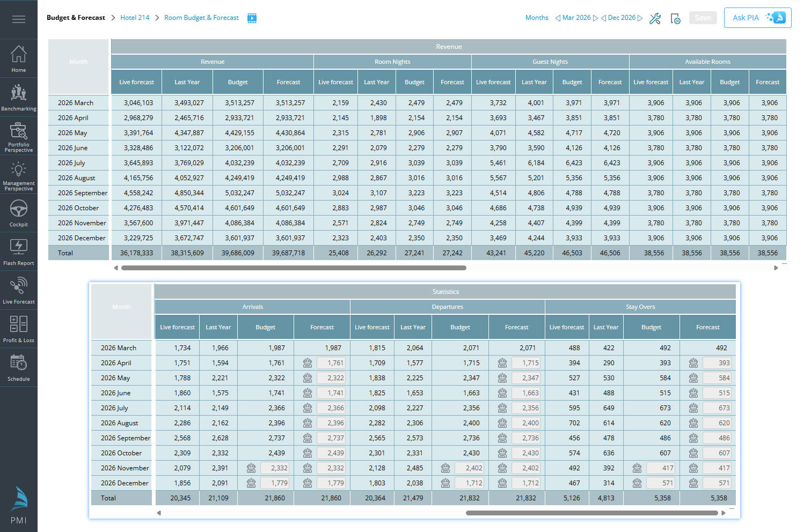Open the hamburger menu in sidebar

click(x=19, y=20)
